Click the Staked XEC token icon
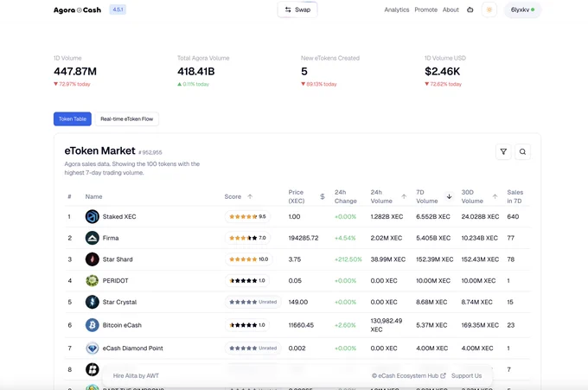Image resolution: width=588 pixels, height=390 pixels. (x=93, y=217)
